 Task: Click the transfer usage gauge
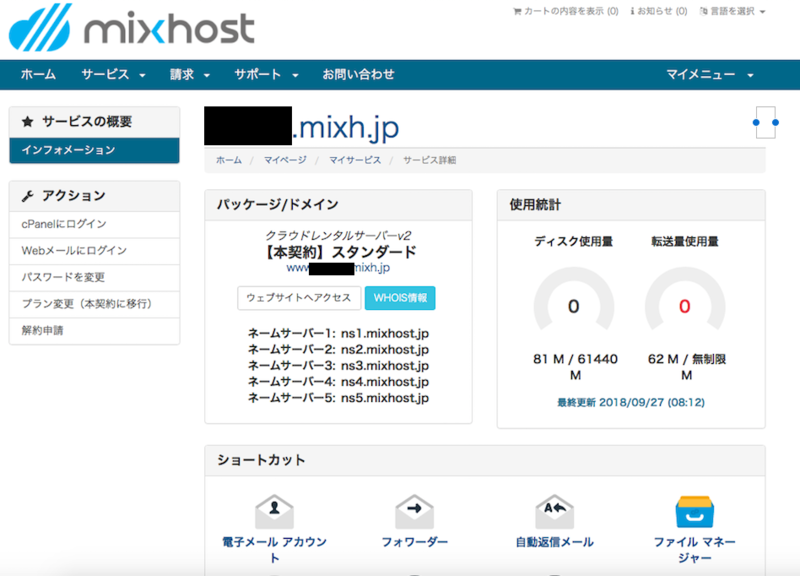coord(685,299)
